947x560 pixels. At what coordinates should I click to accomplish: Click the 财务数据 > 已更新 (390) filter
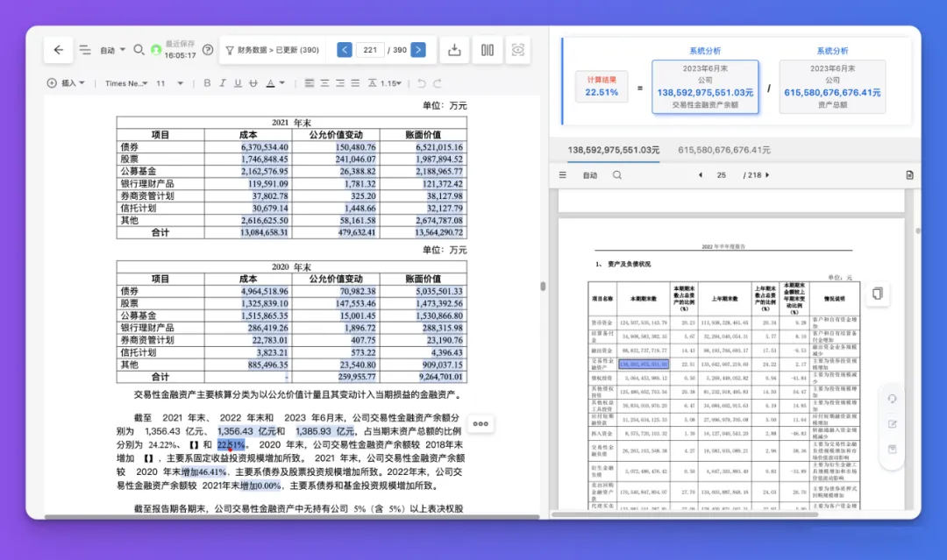coord(273,50)
